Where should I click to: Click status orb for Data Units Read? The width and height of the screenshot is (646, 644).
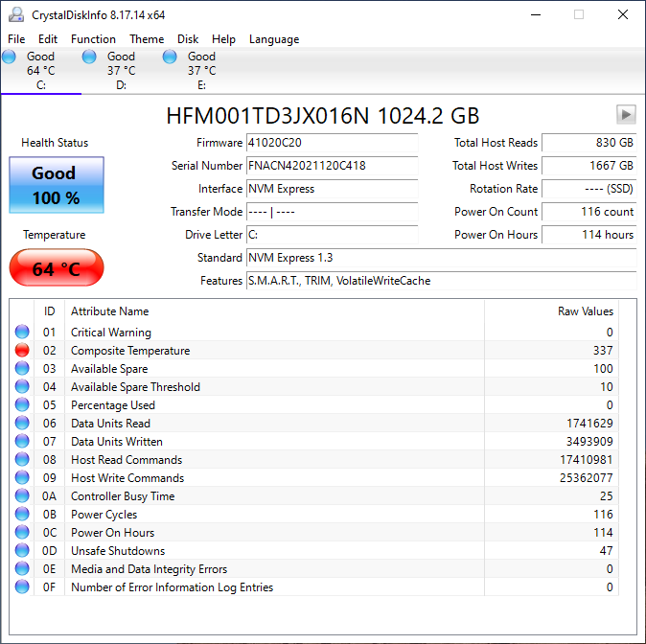pos(22,423)
